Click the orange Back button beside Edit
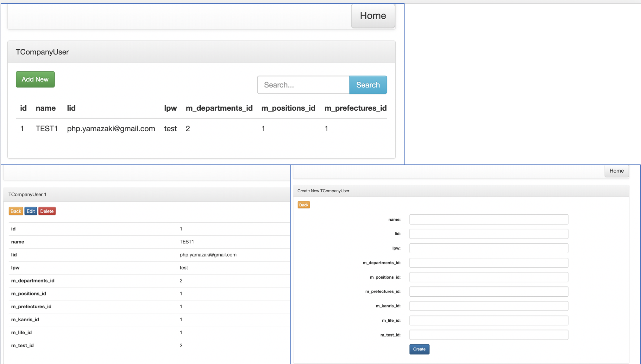Screen dimensions: 641x364 point(16,211)
